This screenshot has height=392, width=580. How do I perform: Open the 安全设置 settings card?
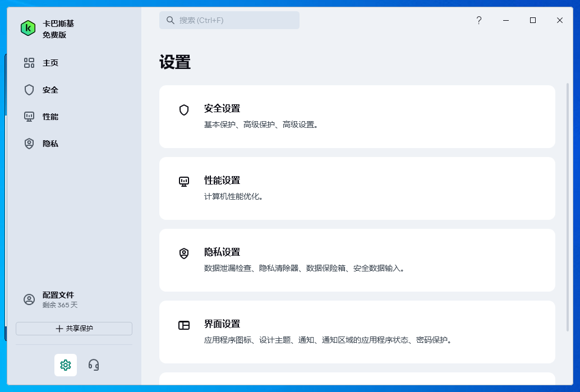pyautogui.click(x=357, y=116)
